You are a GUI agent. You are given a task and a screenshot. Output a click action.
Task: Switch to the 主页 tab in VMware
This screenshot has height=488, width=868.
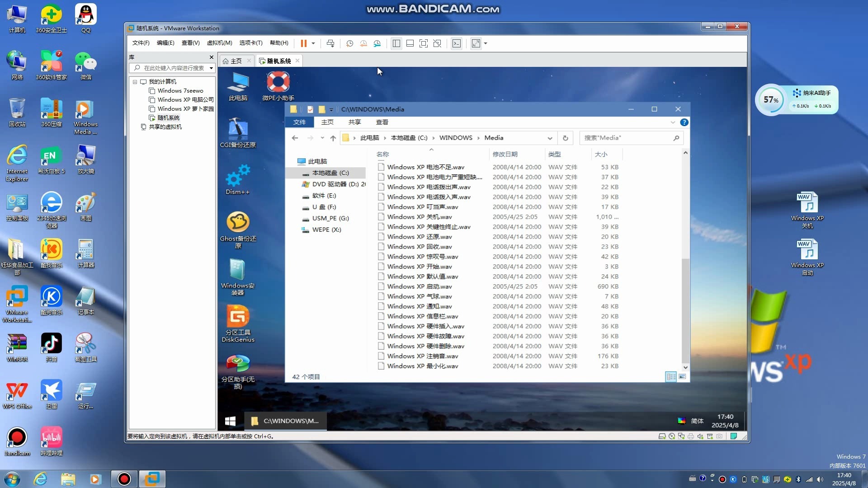[235, 61]
